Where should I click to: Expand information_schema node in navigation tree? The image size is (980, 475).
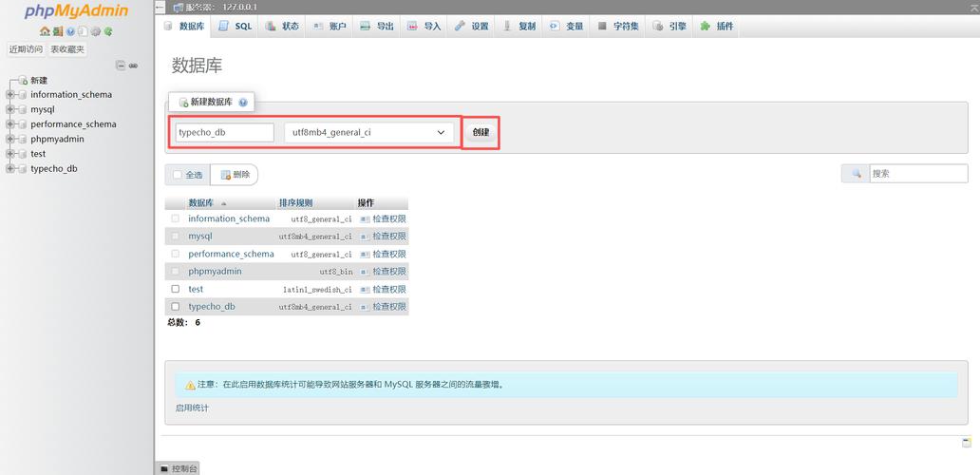[x=10, y=94]
